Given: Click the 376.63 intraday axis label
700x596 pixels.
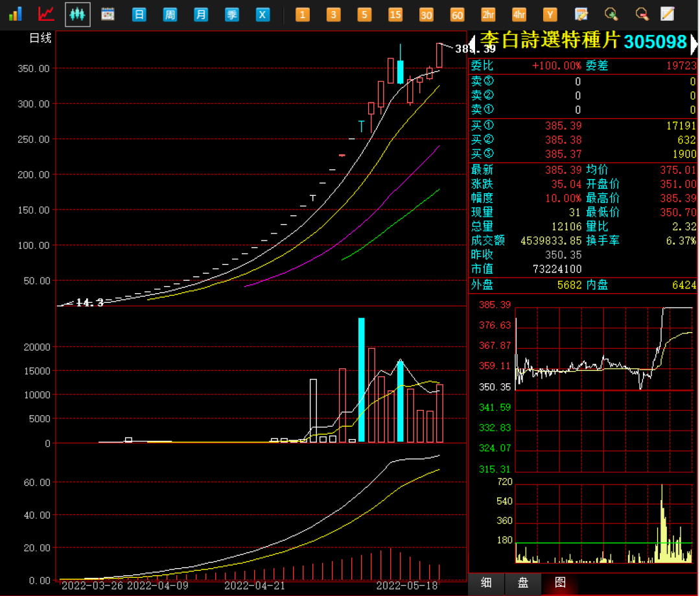Looking at the screenshot, I should pos(495,326).
